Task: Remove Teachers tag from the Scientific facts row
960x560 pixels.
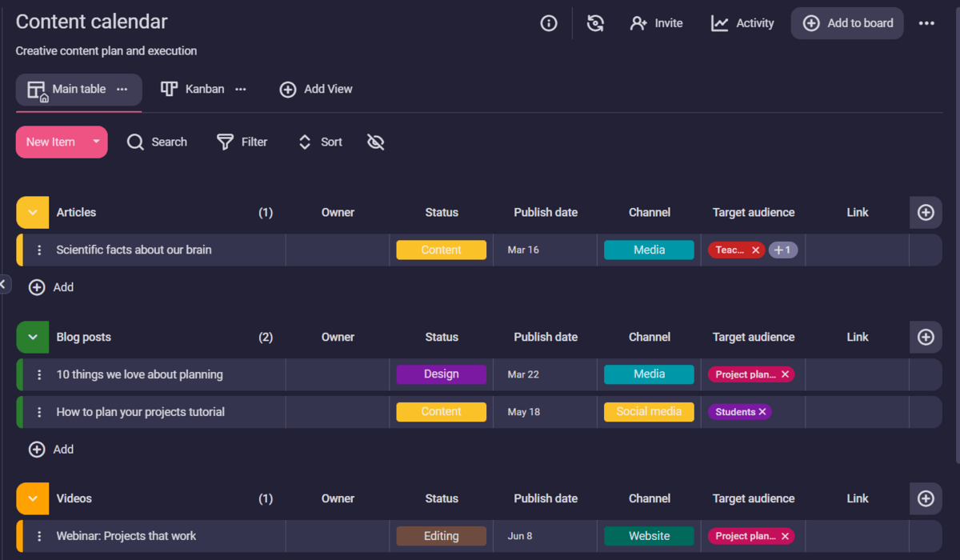Action: coord(755,250)
